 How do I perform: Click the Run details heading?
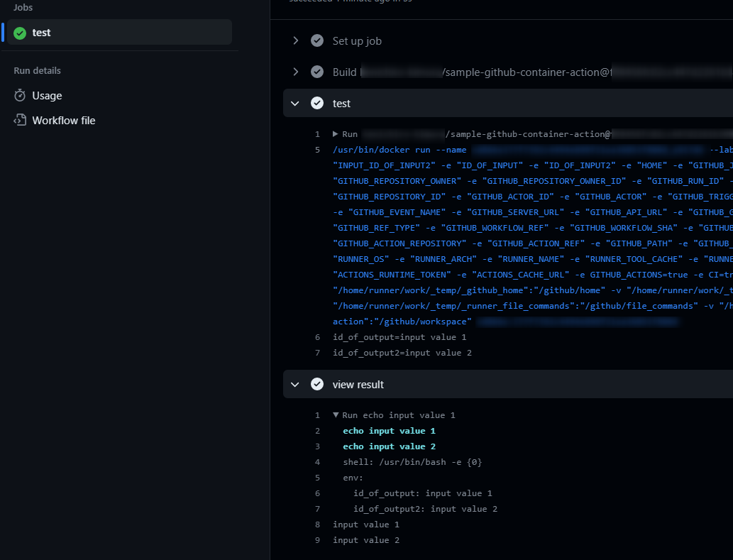point(37,70)
